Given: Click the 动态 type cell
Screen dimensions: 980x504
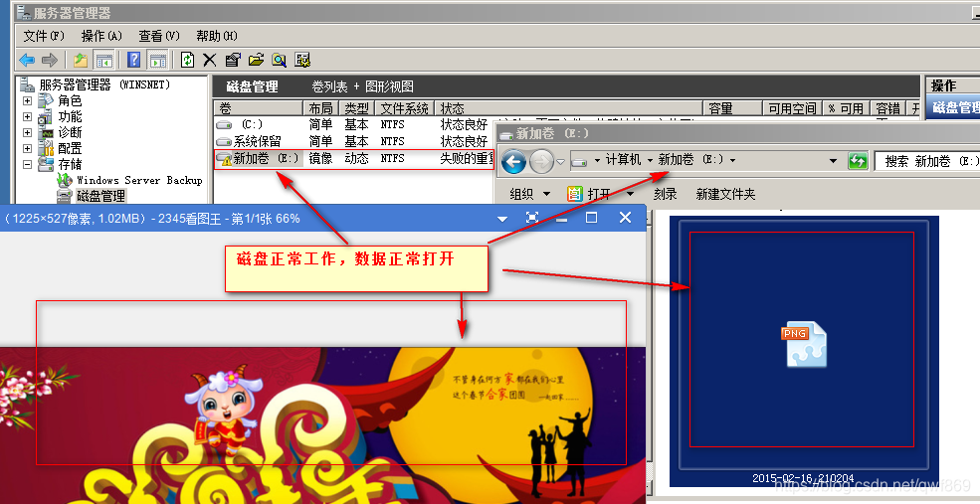Looking at the screenshot, I should (x=357, y=159).
